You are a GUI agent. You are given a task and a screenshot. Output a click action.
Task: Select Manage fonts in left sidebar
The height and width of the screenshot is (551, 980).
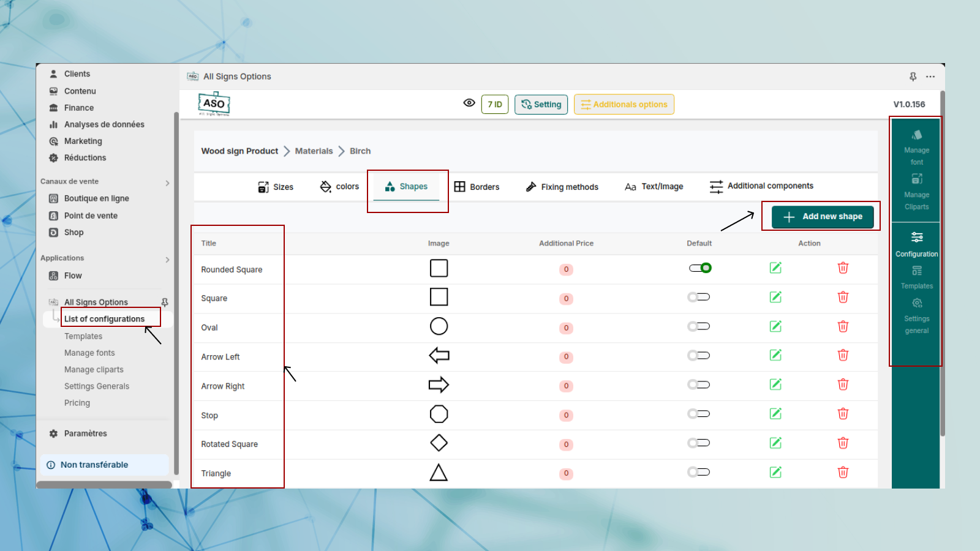(89, 353)
